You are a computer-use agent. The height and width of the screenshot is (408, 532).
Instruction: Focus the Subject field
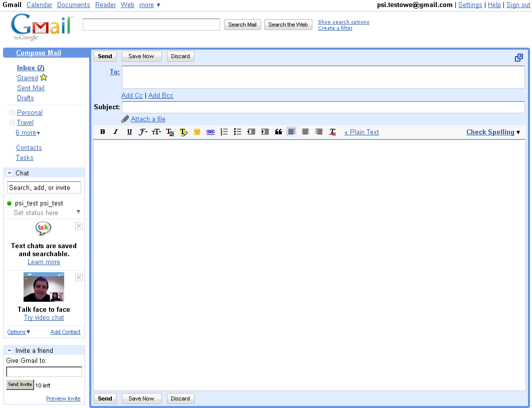(x=323, y=107)
